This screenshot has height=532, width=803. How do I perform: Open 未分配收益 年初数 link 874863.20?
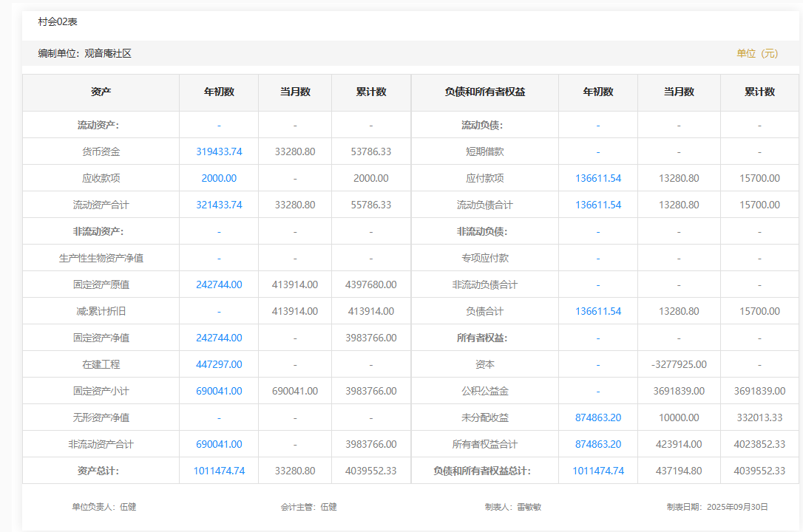(x=598, y=417)
